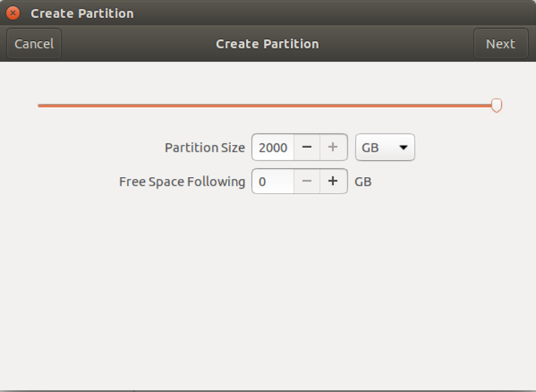The width and height of the screenshot is (536, 392).
Task: Decrease Partition Size with the minus button
Action: [x=307, y=147]
